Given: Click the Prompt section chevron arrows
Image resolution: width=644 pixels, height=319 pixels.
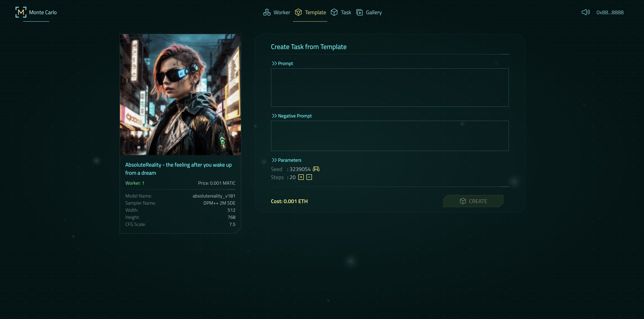Looking at the screenshot, I should pyautogui.click(x=274, y=64).
